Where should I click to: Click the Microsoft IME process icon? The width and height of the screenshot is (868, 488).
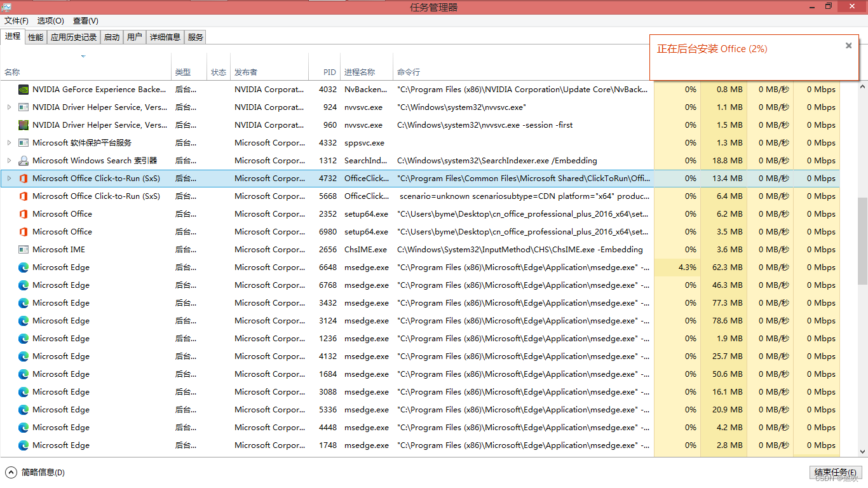(24, 250)
